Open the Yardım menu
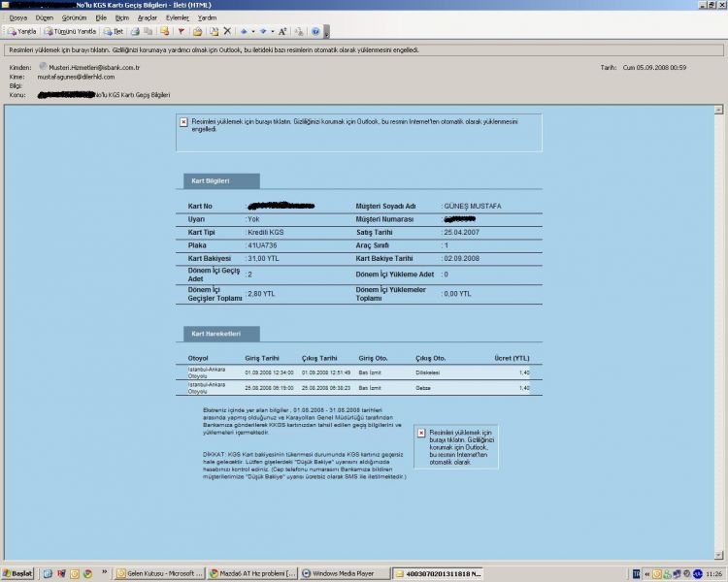Screen dimensions: 728x582 pyautogui.click(x=207, y=17)
